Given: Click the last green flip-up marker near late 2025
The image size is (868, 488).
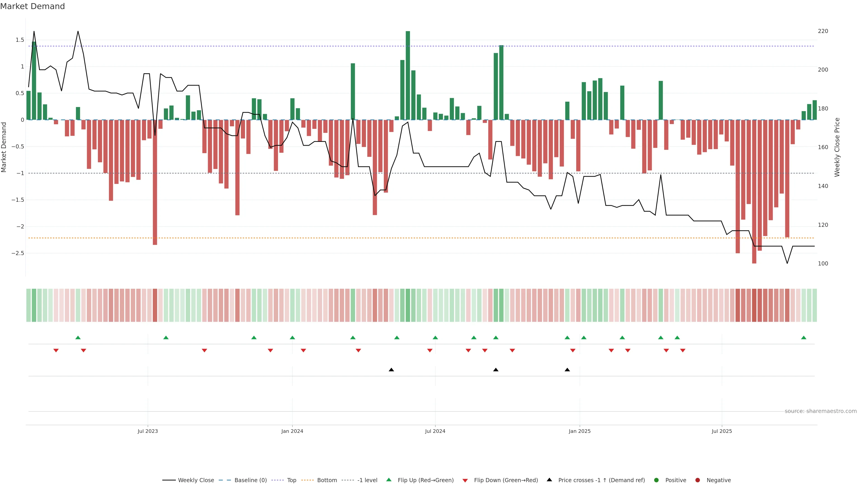Looking at the screenshot, I should tap(804, 338).
